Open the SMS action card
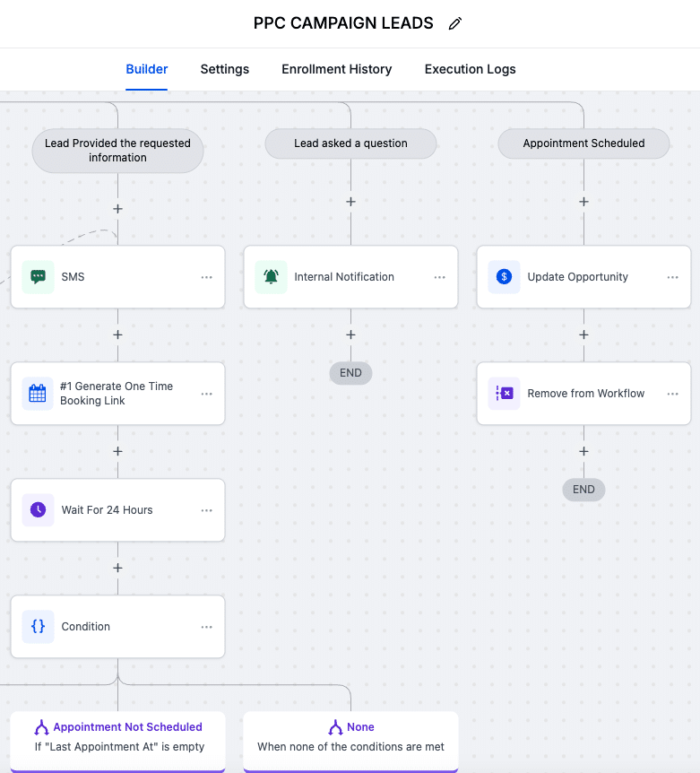The width and height of the screenshot is (700, 773). coord(117,277)
